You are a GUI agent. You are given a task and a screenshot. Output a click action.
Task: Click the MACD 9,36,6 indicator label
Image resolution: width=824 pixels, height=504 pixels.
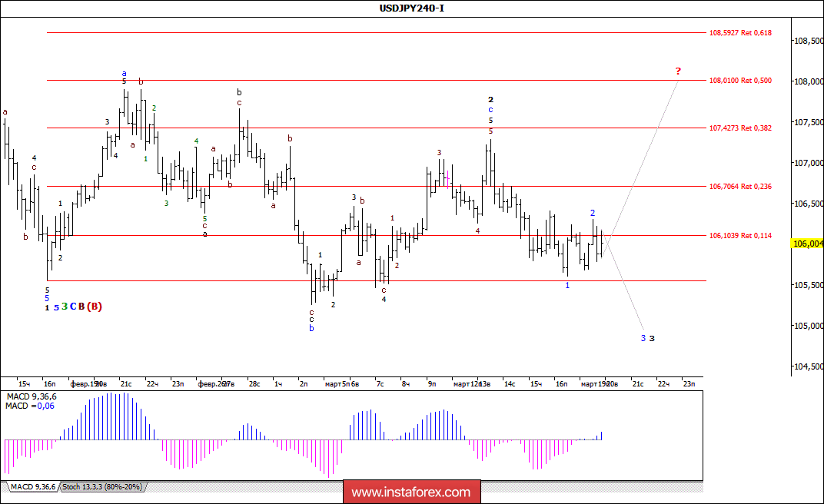tap(32, 397)
